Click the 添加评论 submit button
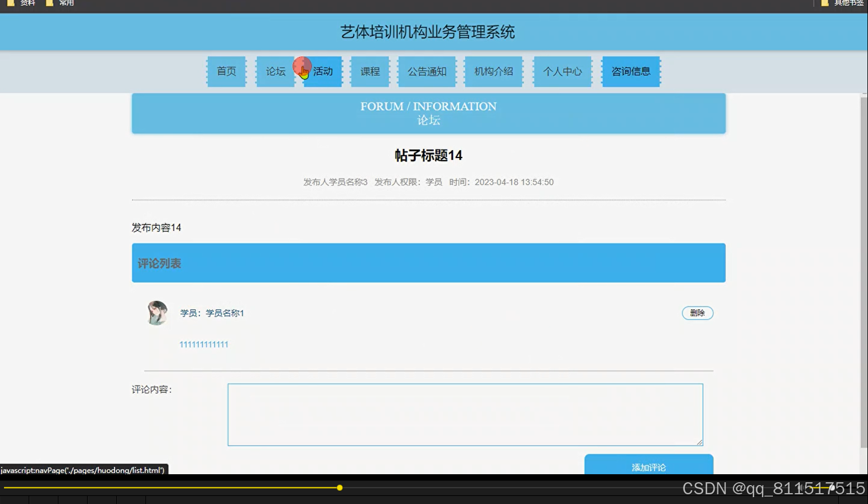 point(648,467)
